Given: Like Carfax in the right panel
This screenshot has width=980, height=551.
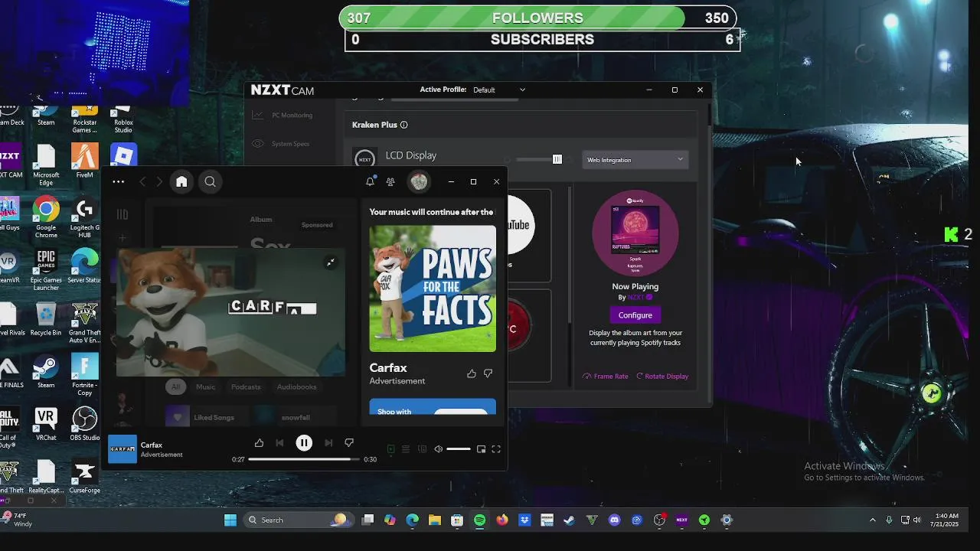Looking at the screenshot, I should point(471,373).
